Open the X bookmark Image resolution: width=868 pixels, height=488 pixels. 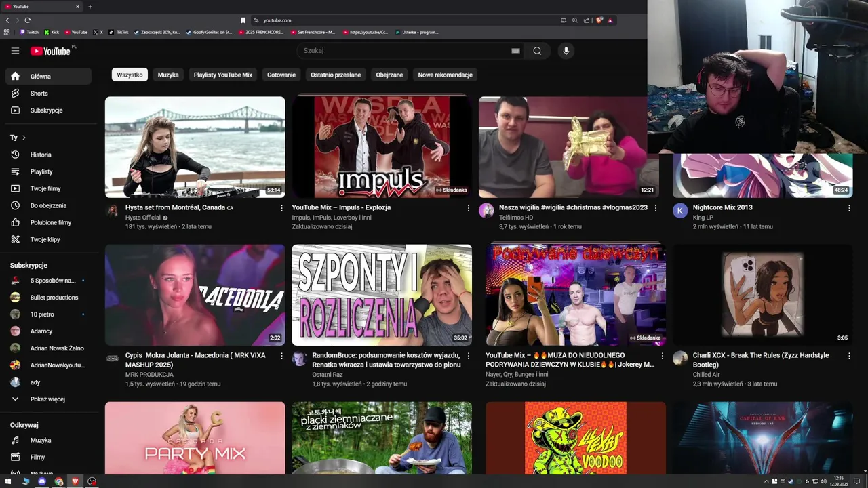[x=98, y=32]
